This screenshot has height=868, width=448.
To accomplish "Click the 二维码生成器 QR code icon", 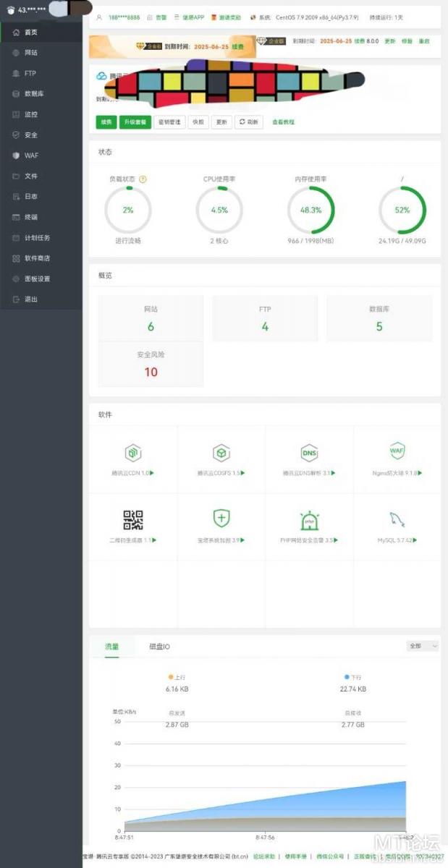I will [x=132, y=519].
